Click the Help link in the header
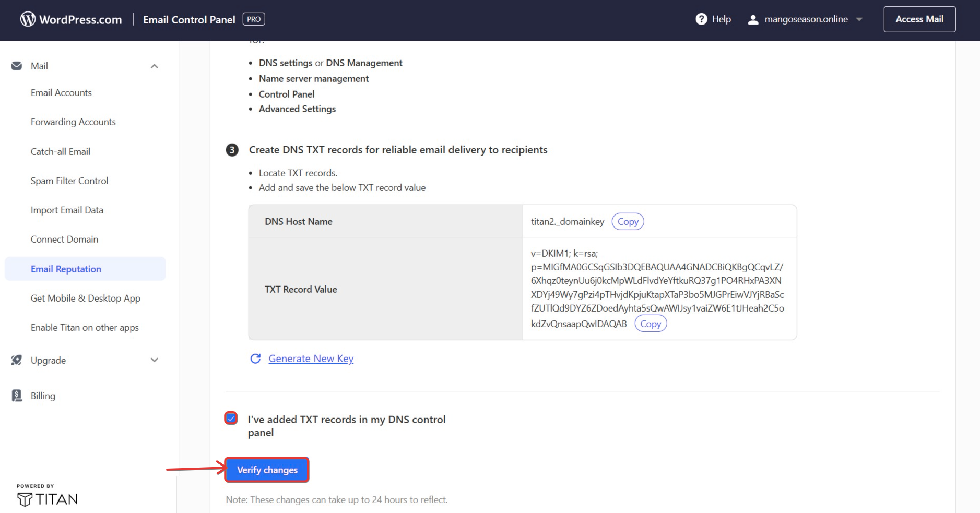 722,19
